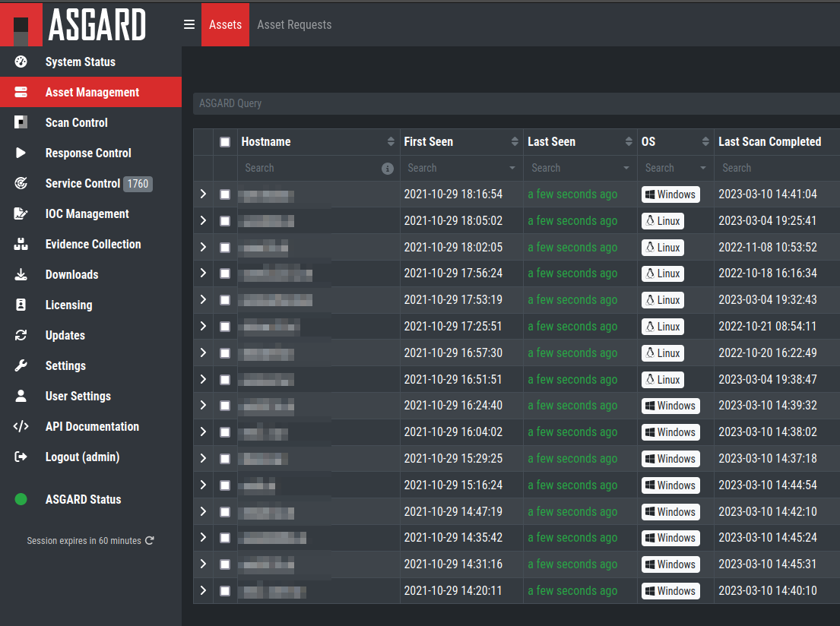Click the Downloads arrow icon

(21, 274)
